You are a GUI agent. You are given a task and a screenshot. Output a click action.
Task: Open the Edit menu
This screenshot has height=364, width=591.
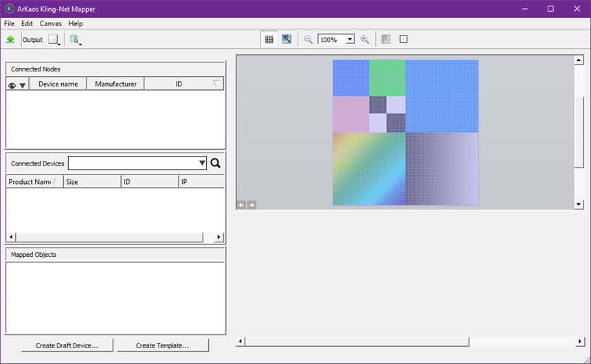27,23
